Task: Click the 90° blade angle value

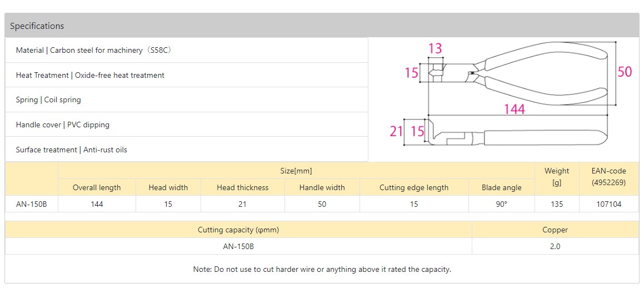Action: point(502,204)
